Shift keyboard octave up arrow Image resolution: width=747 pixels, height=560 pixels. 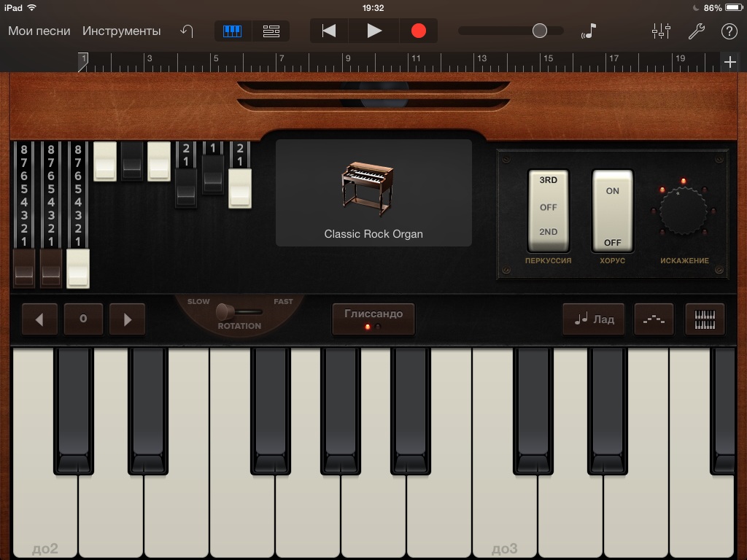[x=127, y=319]
